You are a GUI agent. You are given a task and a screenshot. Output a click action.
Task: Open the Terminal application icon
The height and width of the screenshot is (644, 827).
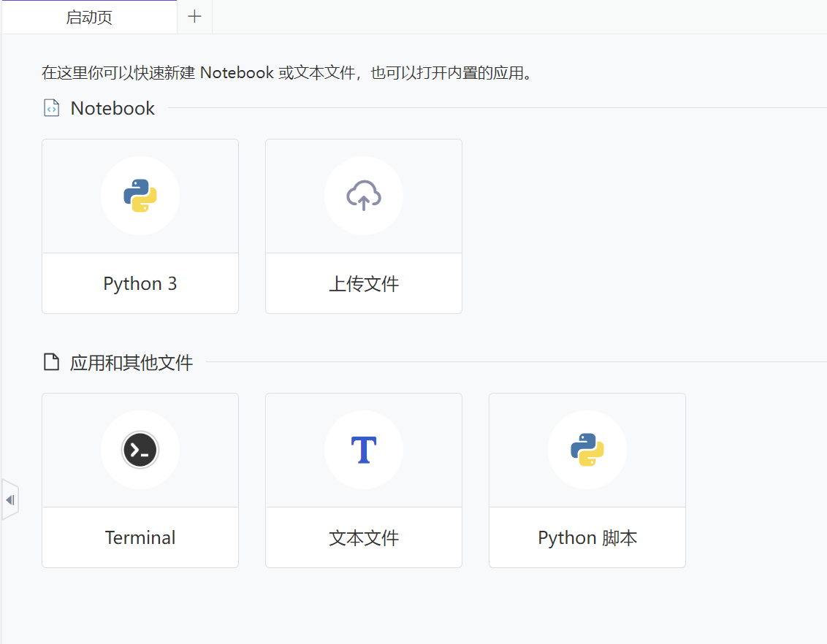click(140, 450)
